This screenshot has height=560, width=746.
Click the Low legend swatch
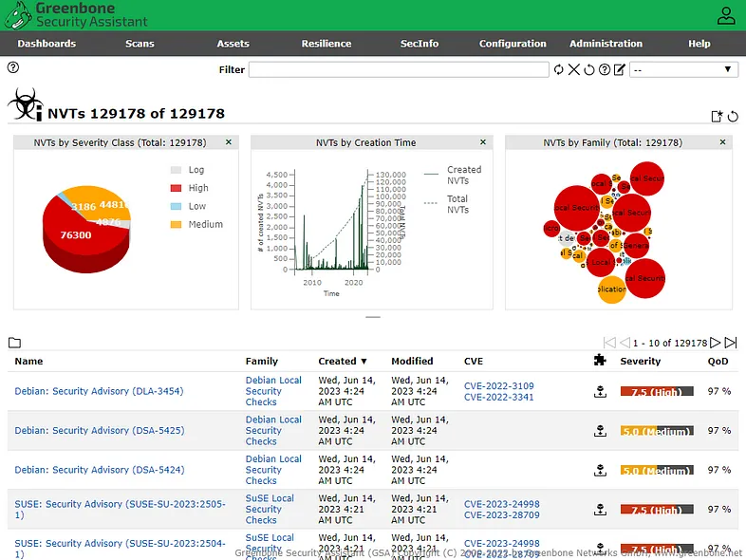[x=176, y=206]
